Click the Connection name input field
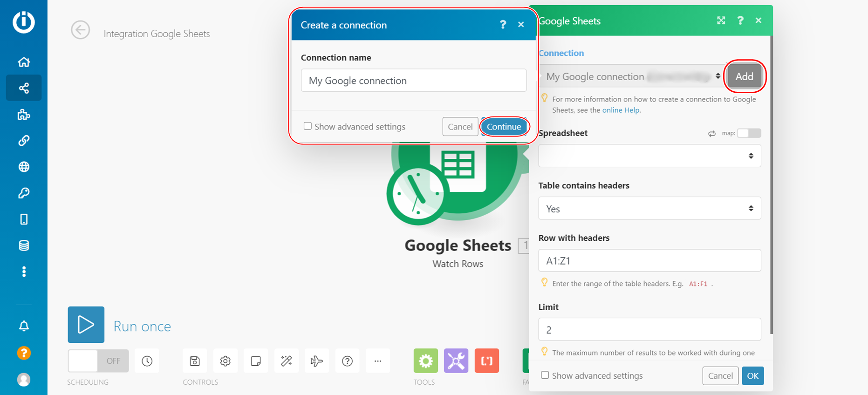This screenshot has height=395, width=868. pos(414,80)
